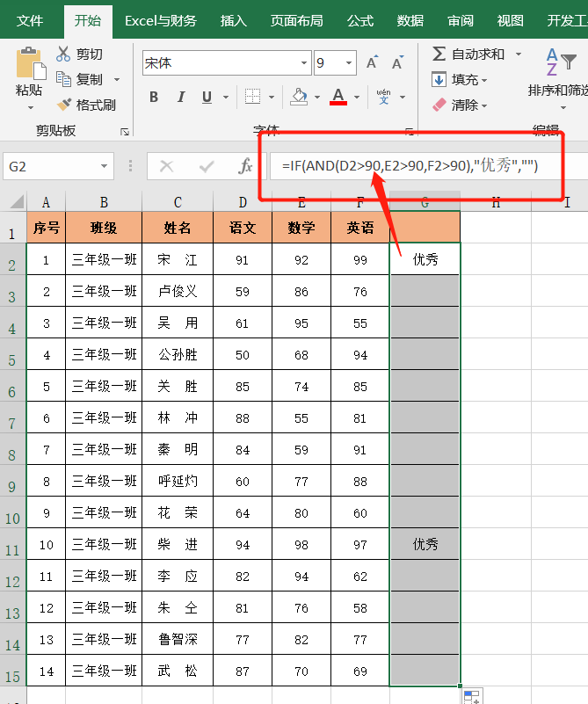Click the 清除 (Clear) button
The width and height of the screenshot is (588, 704).
tap(457, 105)
